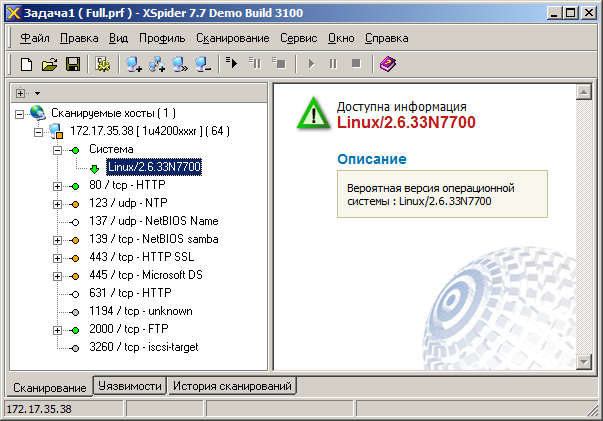Expand the 443 / tcp - HTTP SSL node

pyautogui.click(x=57, y=258)
